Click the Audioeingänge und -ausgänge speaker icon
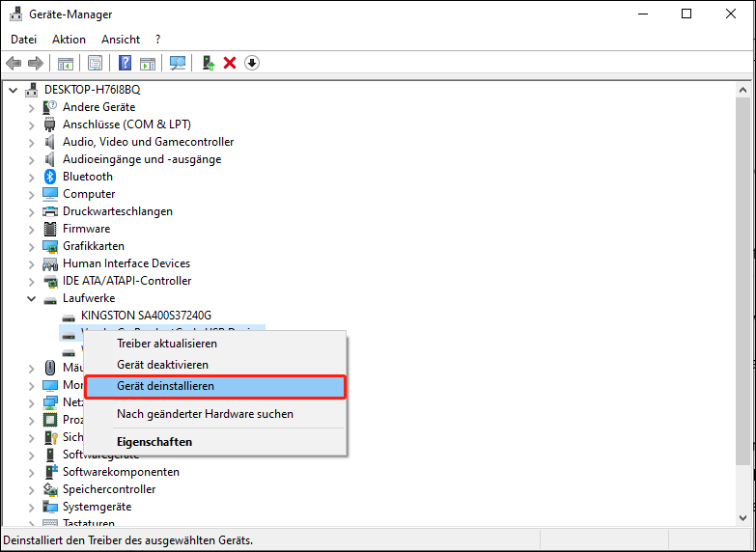 tap(50, 159)
